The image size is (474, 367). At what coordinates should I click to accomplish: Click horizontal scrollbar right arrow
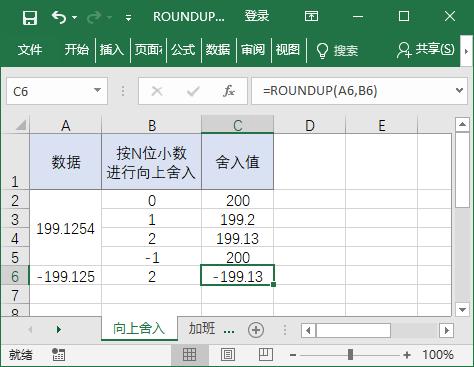[446, 331]
